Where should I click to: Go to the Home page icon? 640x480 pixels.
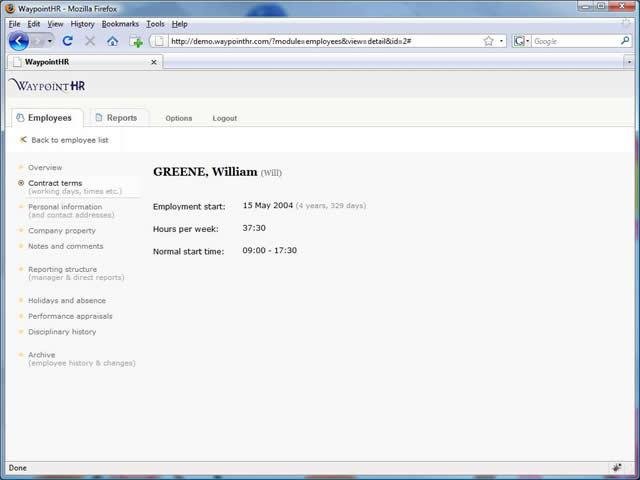tap(113, 41)
